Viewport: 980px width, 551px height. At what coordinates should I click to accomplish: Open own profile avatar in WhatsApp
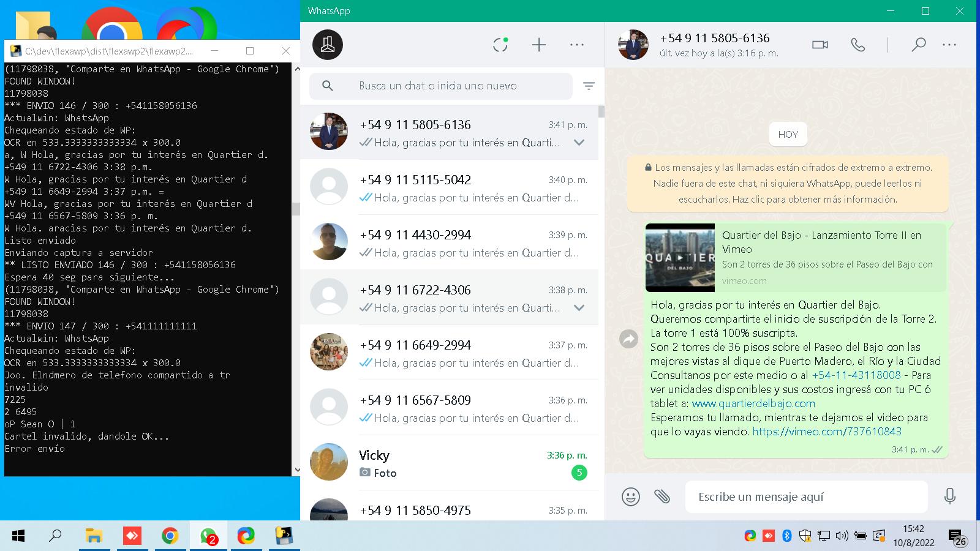click(x=328, y=45)
